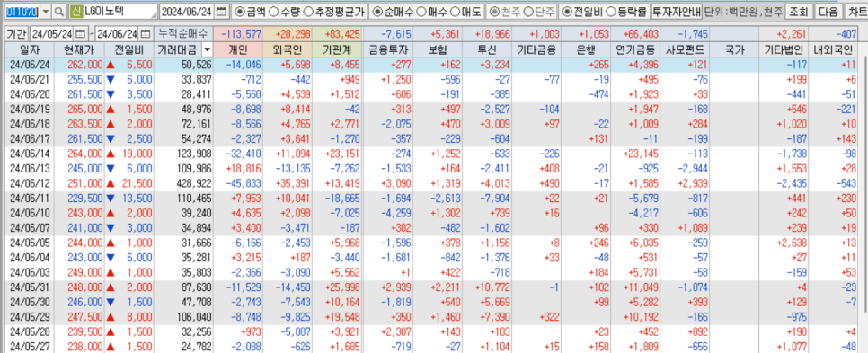This screenshot has height=353, width=868.
Task: Click the green 신 badge icon
Action: [x=76, y=11]
